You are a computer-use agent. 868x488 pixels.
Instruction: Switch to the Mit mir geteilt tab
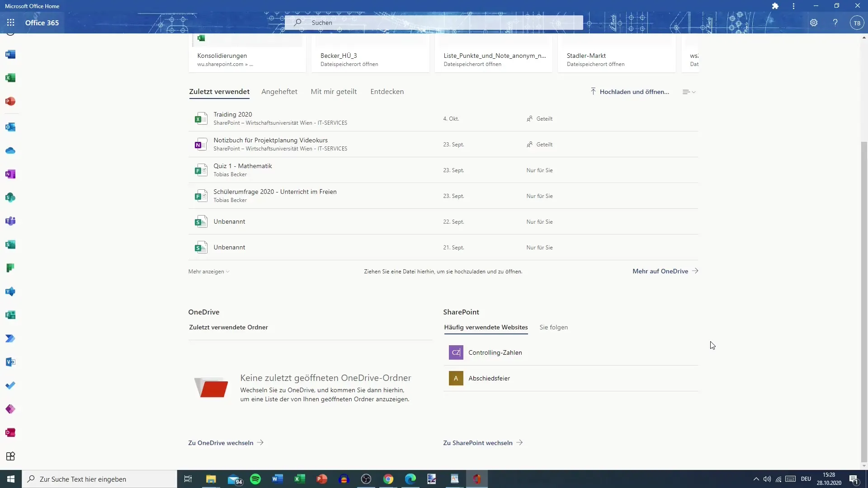[x=334, y=92]
